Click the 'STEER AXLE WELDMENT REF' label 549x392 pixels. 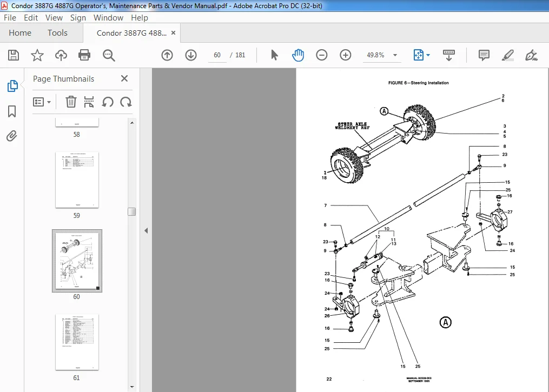coord(352,126)
